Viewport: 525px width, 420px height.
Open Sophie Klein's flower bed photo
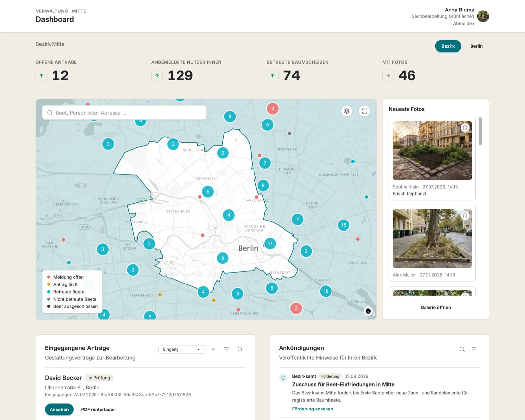432,150
